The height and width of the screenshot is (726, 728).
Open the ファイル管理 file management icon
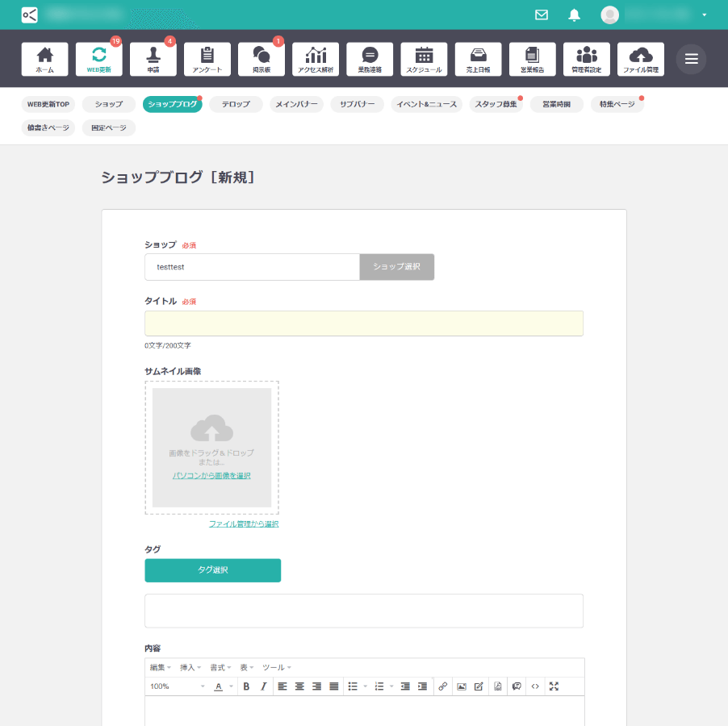click(640, 58)
